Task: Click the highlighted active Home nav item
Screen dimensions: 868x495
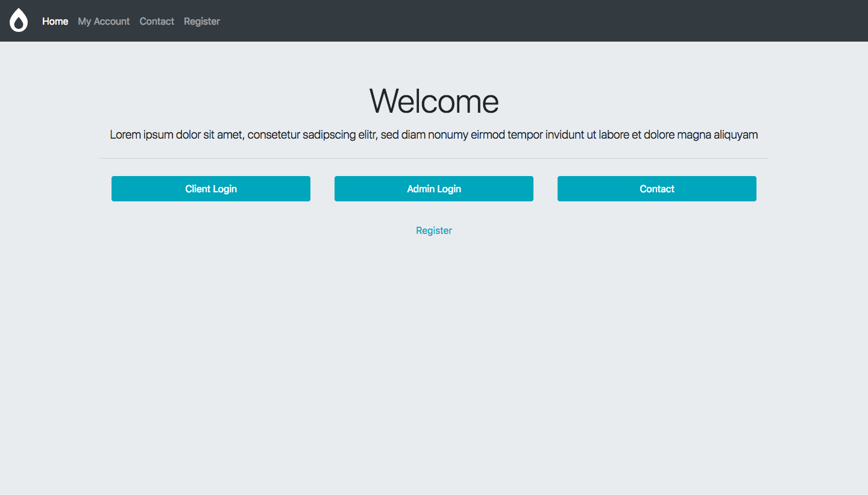Action: (x=55, y=21)
